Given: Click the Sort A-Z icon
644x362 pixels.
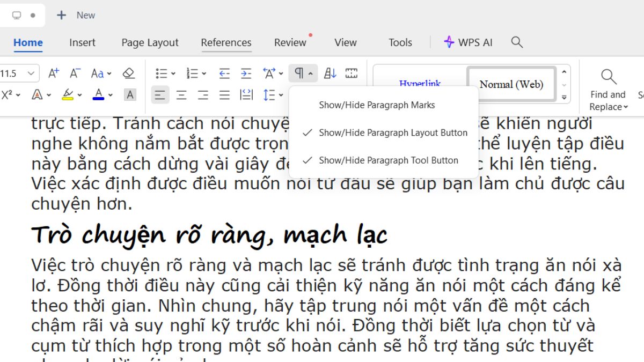Looking at the screenshot, I should coord(330,73).
